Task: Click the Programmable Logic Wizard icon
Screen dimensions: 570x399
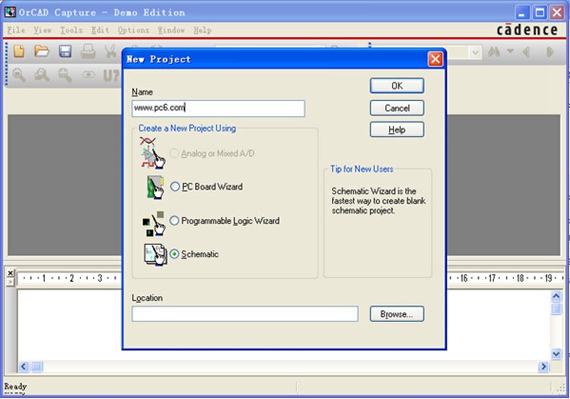Action: point(153,223)
